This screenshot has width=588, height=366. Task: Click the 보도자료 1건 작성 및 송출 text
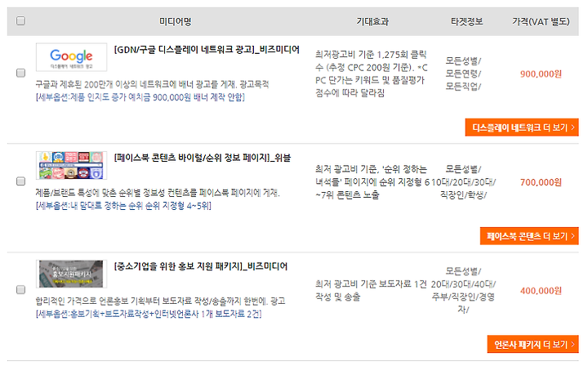(x=371, y=290)
